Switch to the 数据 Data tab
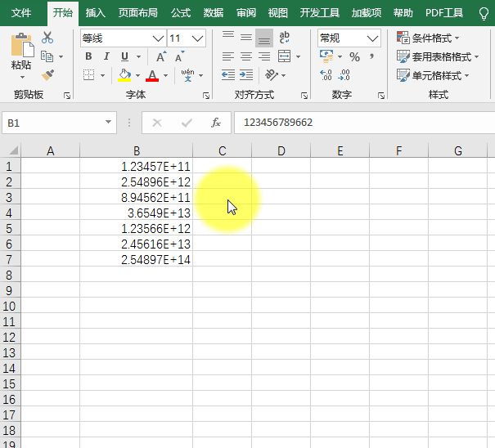 214,13
